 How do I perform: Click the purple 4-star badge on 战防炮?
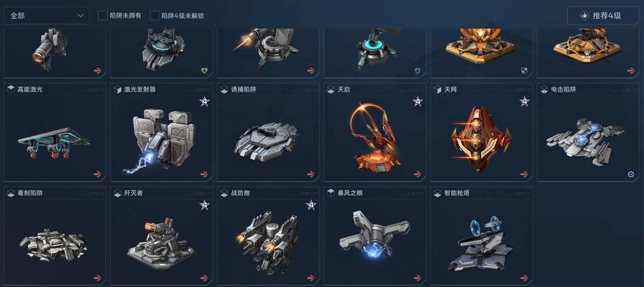(311, 205)
